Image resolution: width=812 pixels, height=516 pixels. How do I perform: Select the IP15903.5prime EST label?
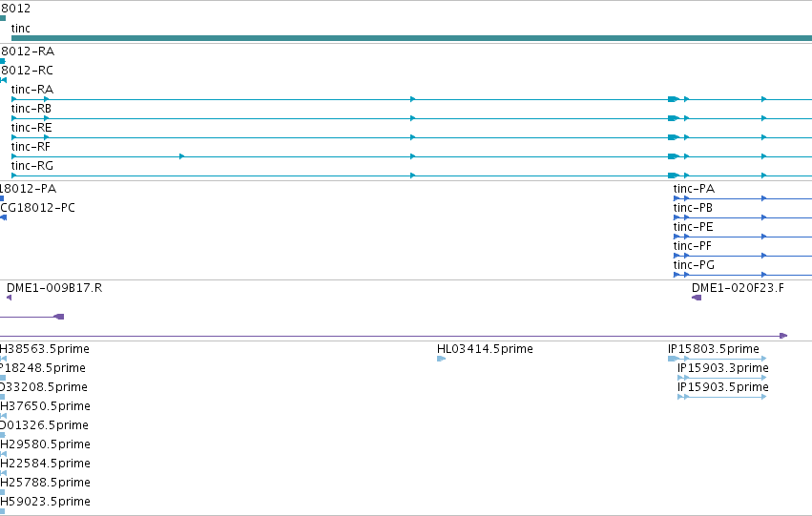[x=723, y=387]
